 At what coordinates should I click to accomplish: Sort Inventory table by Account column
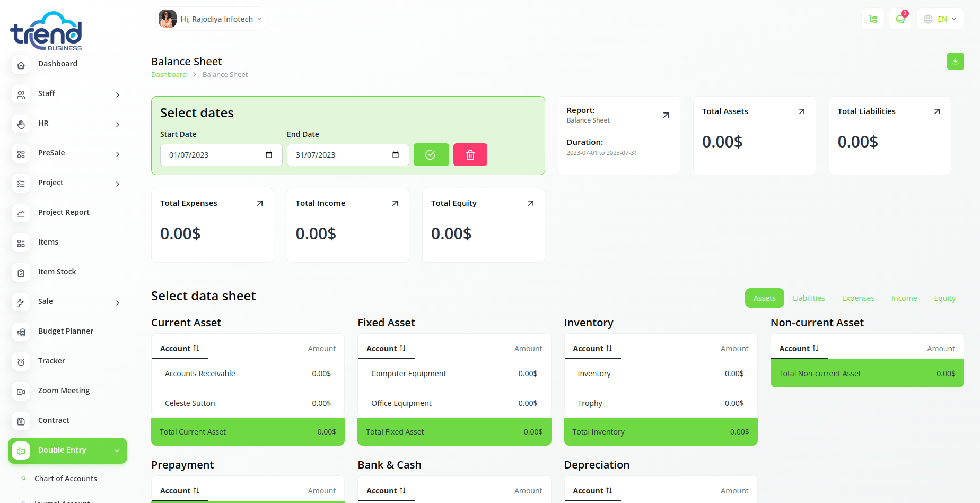(x=592, y=349)
